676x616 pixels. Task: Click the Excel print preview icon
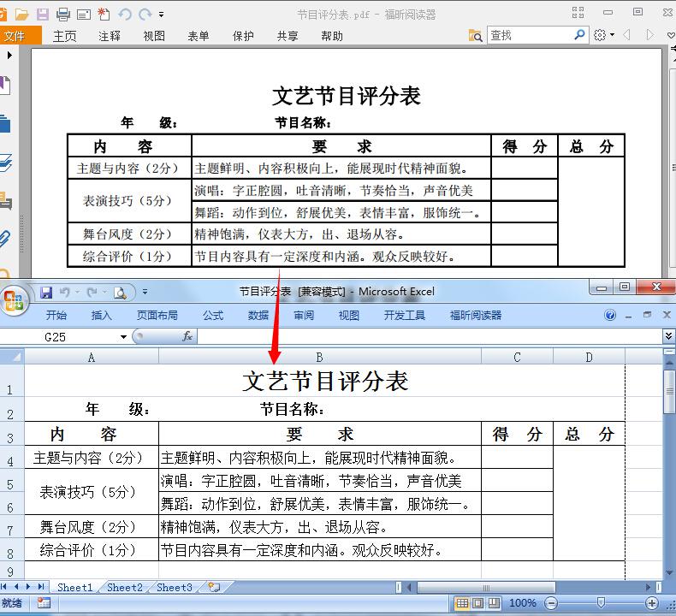pos(121,293)
